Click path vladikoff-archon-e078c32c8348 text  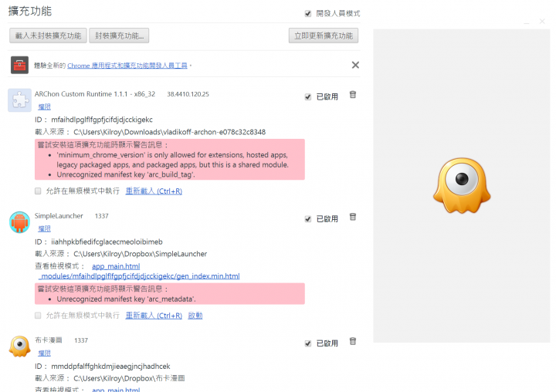point(214,132)
